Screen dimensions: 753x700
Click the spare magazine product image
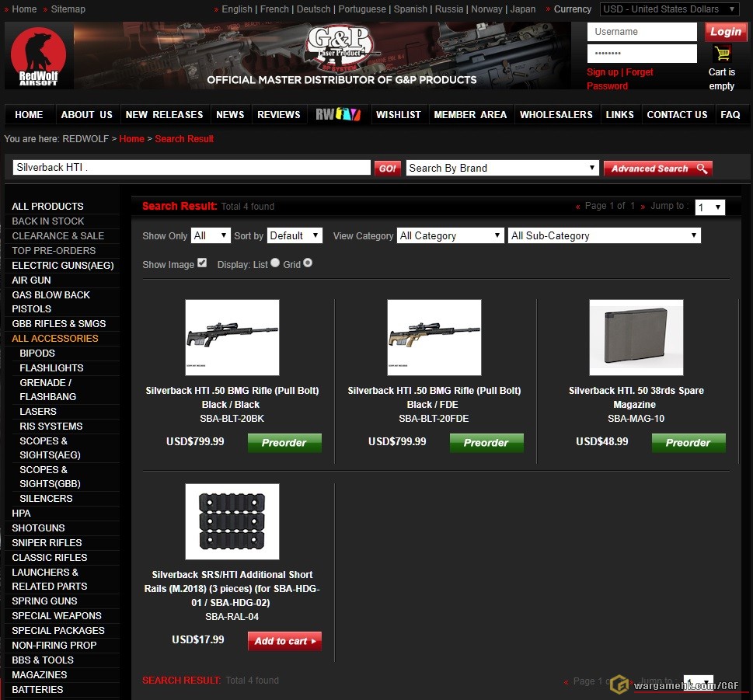coord(636,337)
